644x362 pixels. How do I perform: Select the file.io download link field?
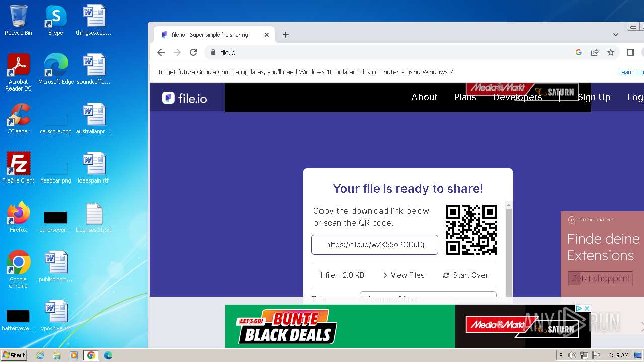375,245
